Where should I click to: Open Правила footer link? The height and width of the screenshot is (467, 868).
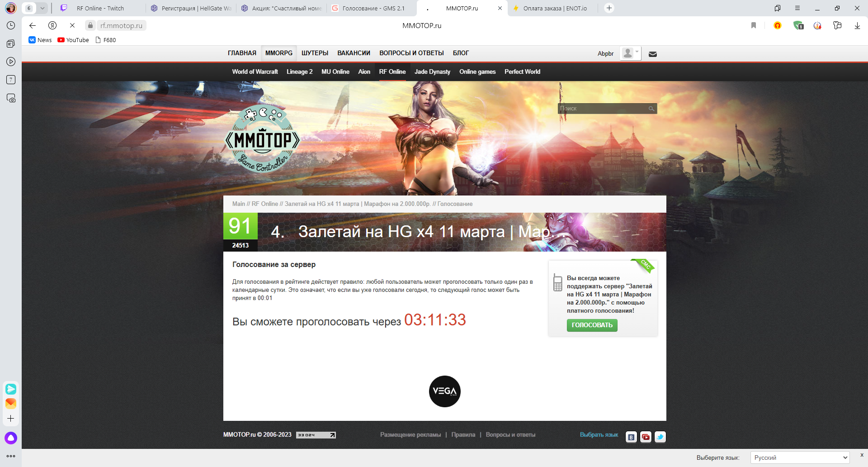click(x=463, y=435)
